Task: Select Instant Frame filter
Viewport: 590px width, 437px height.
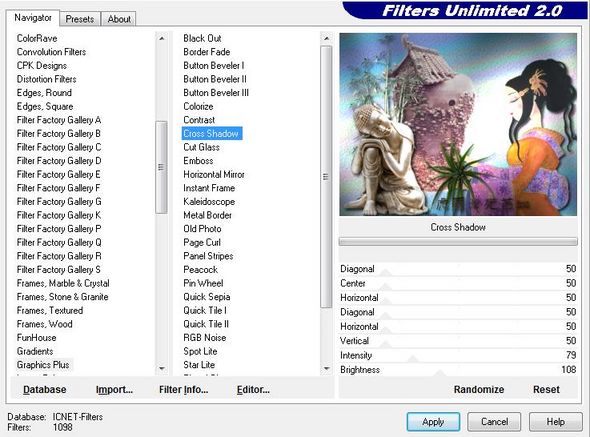Action: (209, 188)
